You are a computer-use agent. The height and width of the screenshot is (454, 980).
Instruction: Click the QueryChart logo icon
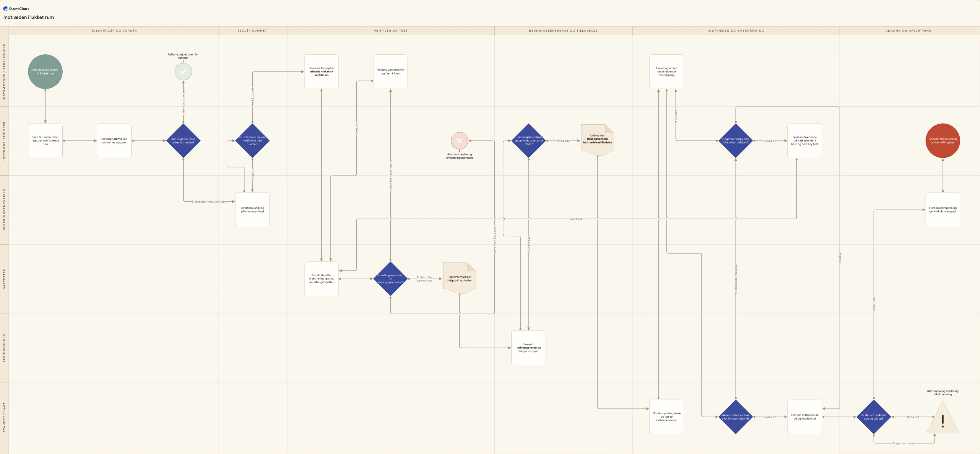5,8
